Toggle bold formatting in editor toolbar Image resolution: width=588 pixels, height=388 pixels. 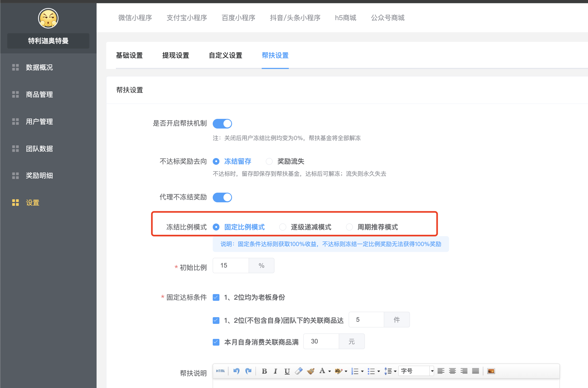click(264, 371)
